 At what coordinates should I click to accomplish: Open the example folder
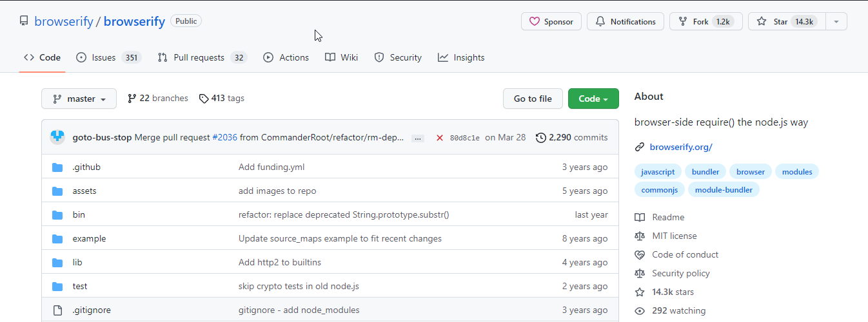(x=89, y=238)
